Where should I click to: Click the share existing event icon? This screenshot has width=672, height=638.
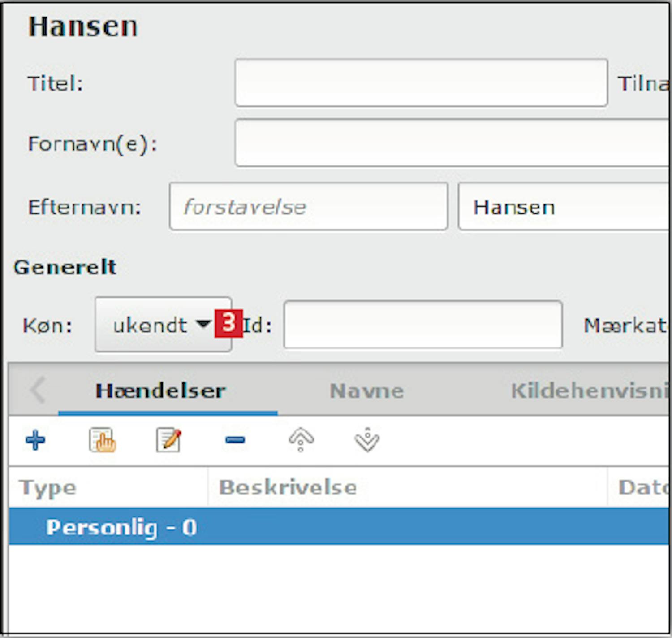pos(102,440)
